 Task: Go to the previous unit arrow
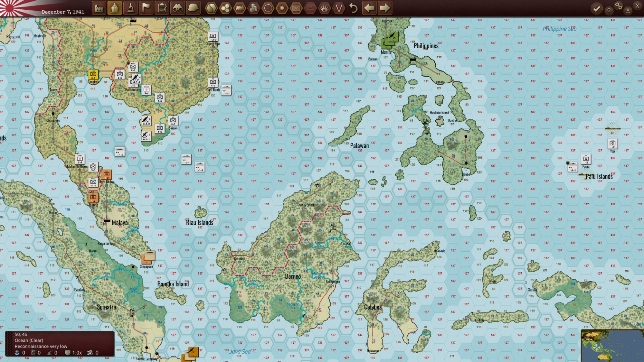(x=369, y=8)
